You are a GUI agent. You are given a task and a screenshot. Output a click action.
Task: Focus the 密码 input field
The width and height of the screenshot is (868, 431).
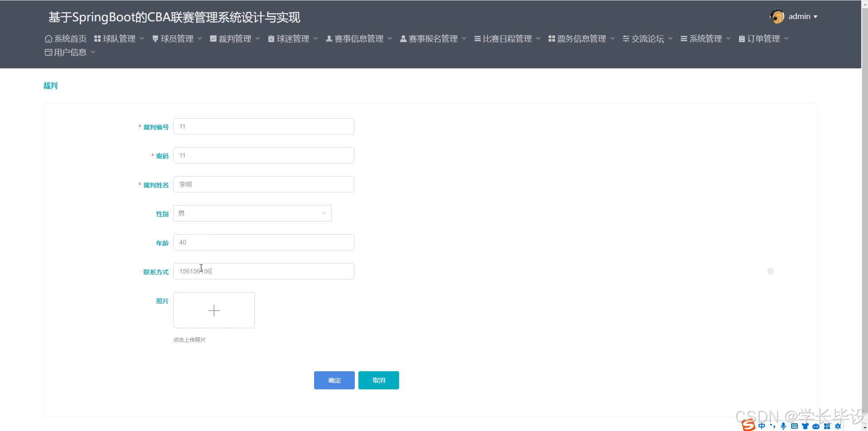pyautogui.click(x=264, y=155)
